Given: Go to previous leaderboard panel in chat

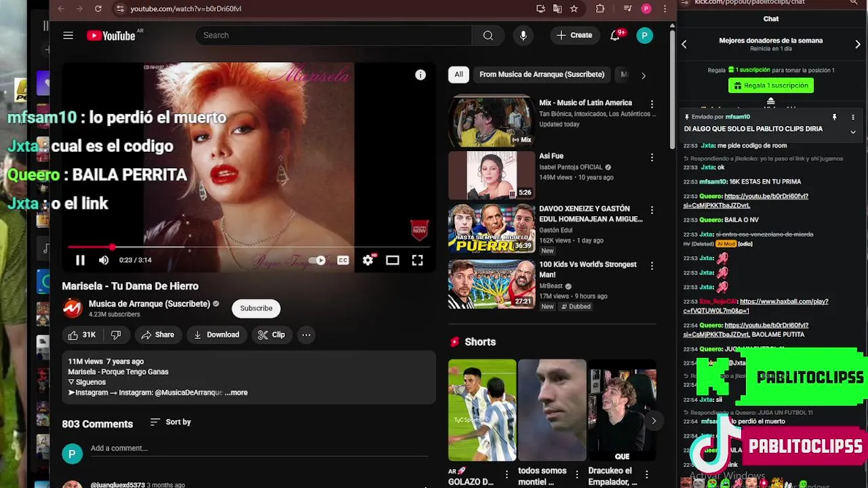Looking at the screenshot, I should pyautogui.click(x=684, y=44).
